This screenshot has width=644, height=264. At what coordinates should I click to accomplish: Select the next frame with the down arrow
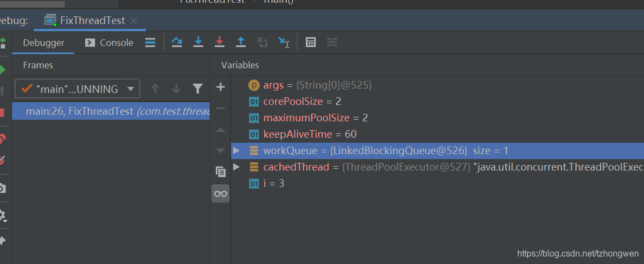pyautogui.click(x=176, y=89)
